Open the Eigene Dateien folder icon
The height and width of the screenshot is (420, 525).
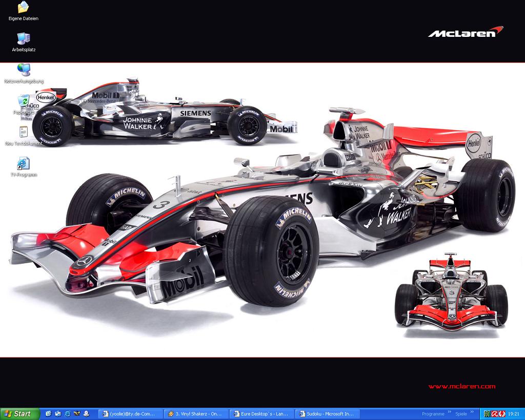coord(23,8)
